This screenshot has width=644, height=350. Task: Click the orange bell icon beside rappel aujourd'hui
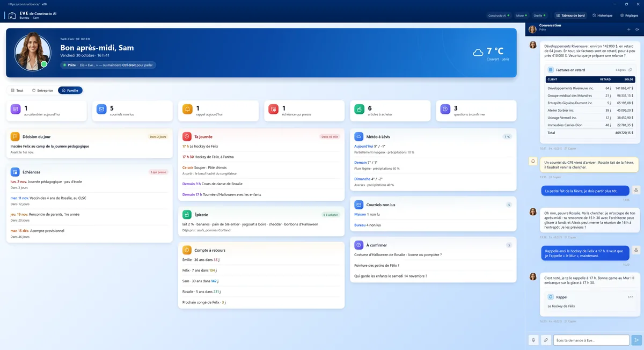point(187,110)
